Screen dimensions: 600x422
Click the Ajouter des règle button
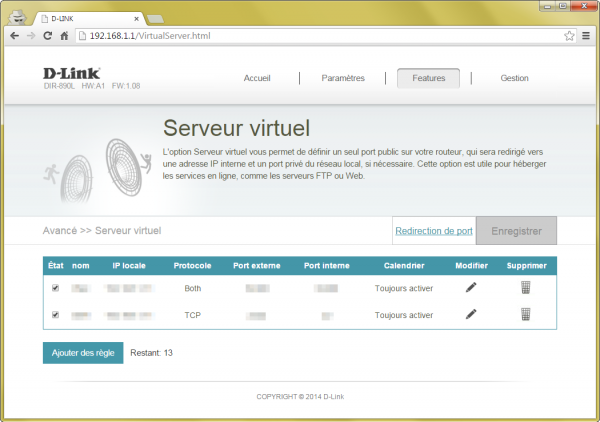point(83,353)
